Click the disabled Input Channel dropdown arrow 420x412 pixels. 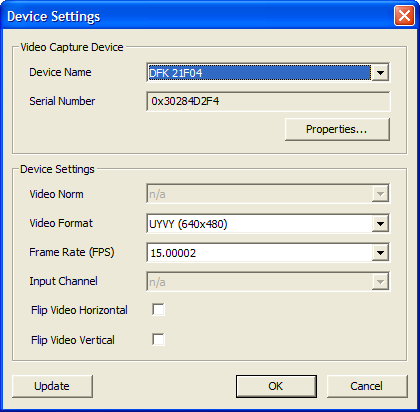point(380,282)
